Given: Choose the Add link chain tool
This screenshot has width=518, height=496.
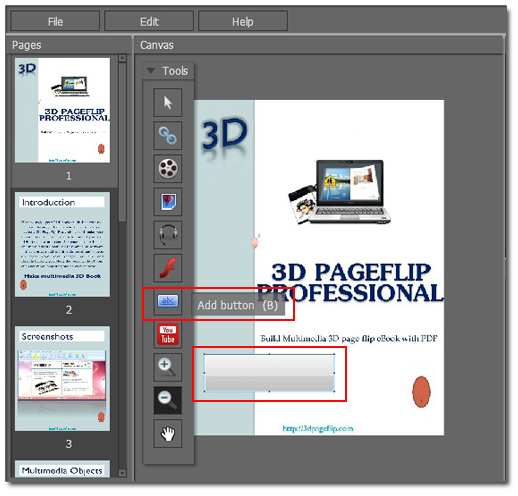Looking at the screenshot, I should [168, 136].
